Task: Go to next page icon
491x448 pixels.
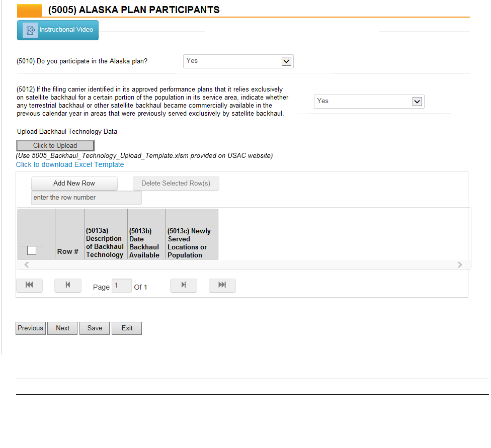Action: pyautogui.click(x=184, y=285)
